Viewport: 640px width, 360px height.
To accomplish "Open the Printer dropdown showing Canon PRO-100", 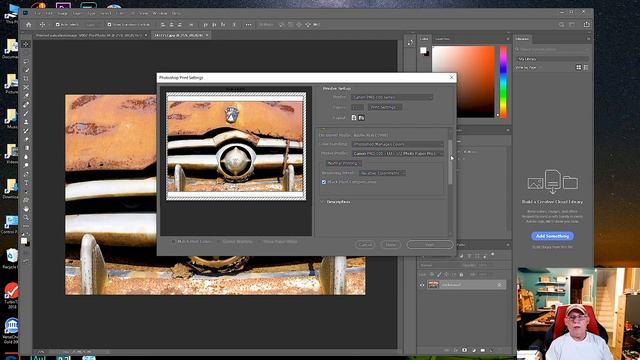I will [x=392, y=97].
